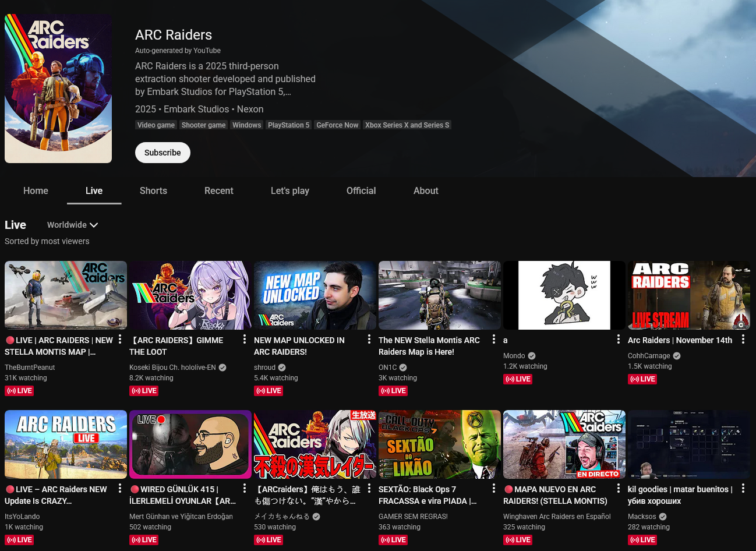The image size is (756, 551).
Task: Open more options for Macksos stream
Action: [x=743, y=488]
